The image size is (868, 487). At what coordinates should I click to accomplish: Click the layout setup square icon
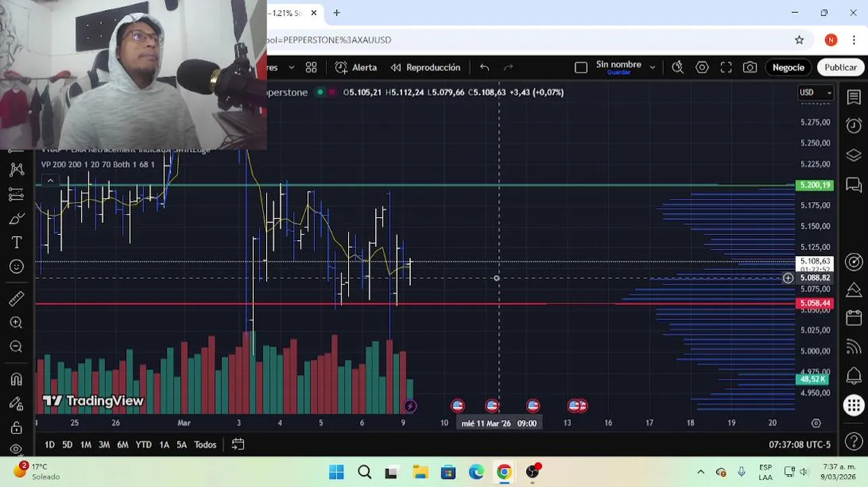click(x=581, y=67)
